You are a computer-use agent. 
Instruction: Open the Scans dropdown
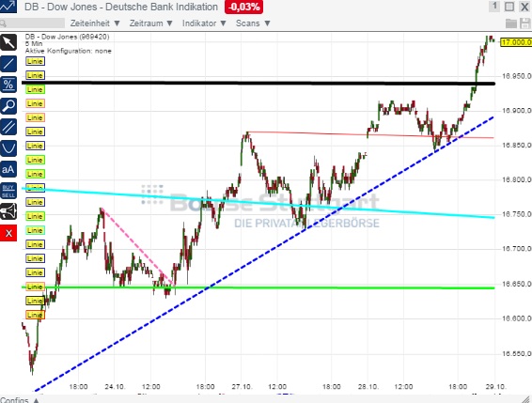click(x=253, y=23)
